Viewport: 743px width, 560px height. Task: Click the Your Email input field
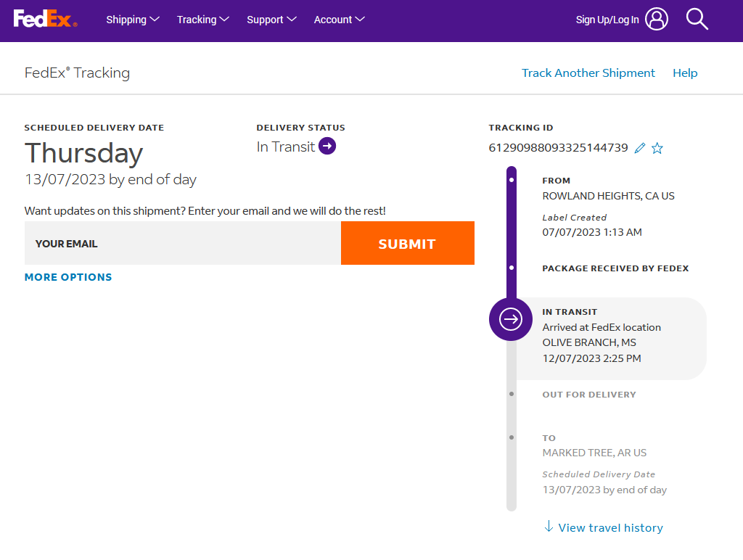coord(183,244)
